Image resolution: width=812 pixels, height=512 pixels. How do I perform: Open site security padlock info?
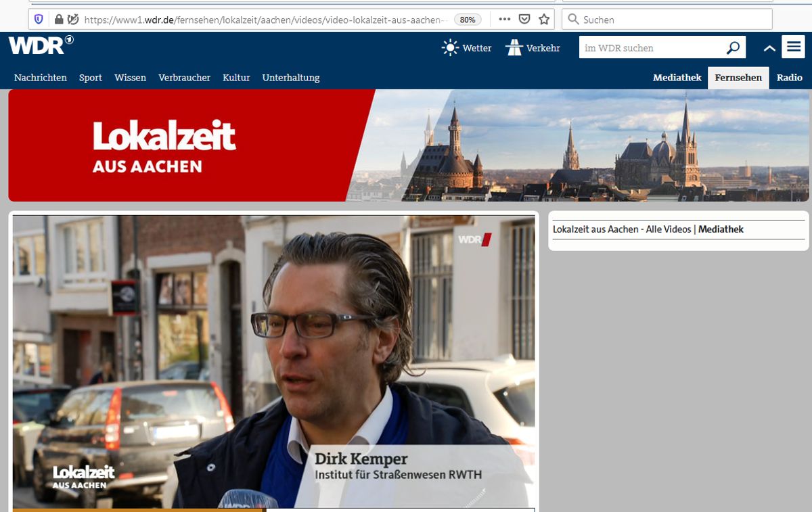tap(58, 20)
